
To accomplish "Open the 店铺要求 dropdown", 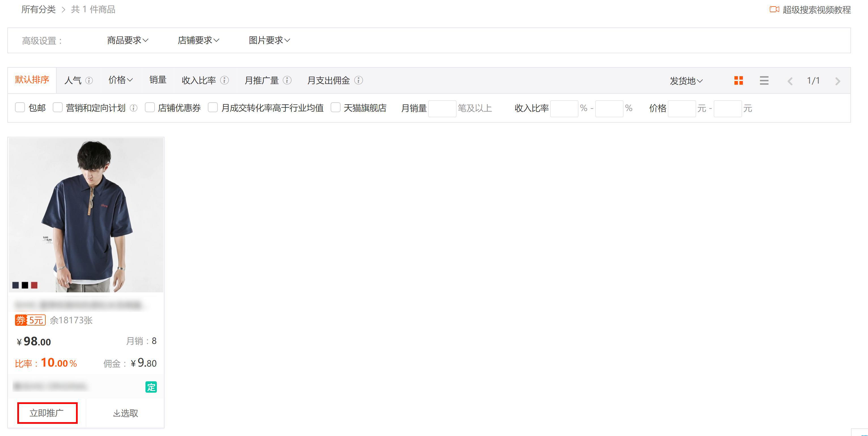I will [x=198, y=41].
